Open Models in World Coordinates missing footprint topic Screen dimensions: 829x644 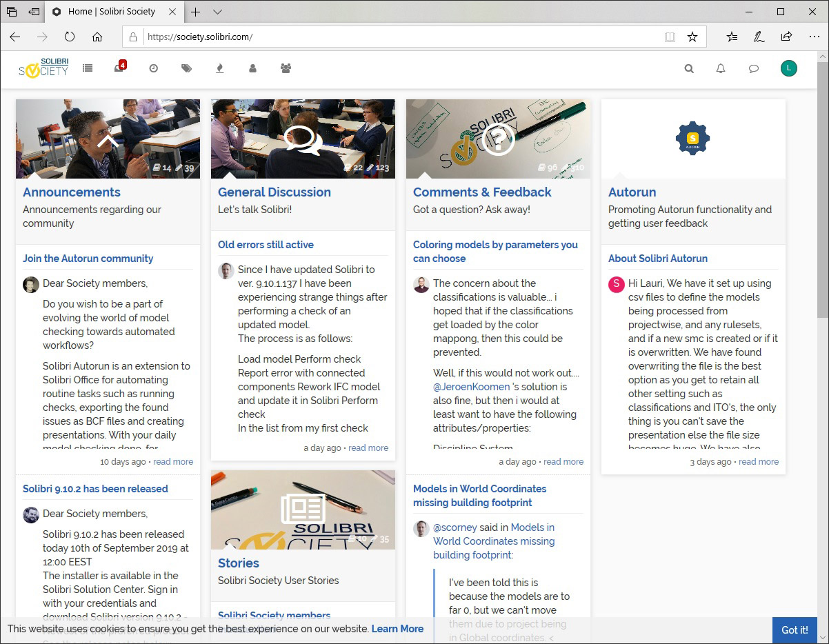(480, 496)
